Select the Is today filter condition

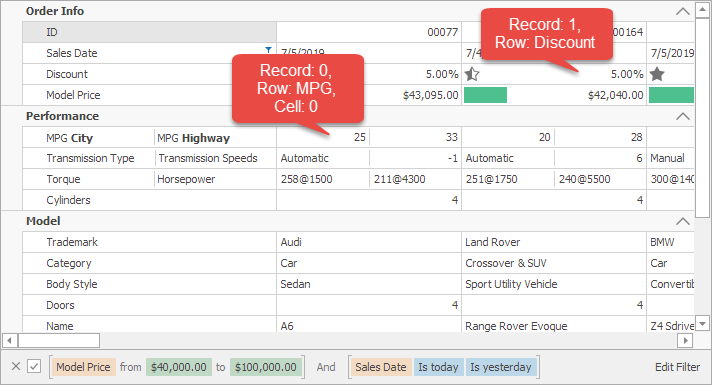tap(438, 367)
